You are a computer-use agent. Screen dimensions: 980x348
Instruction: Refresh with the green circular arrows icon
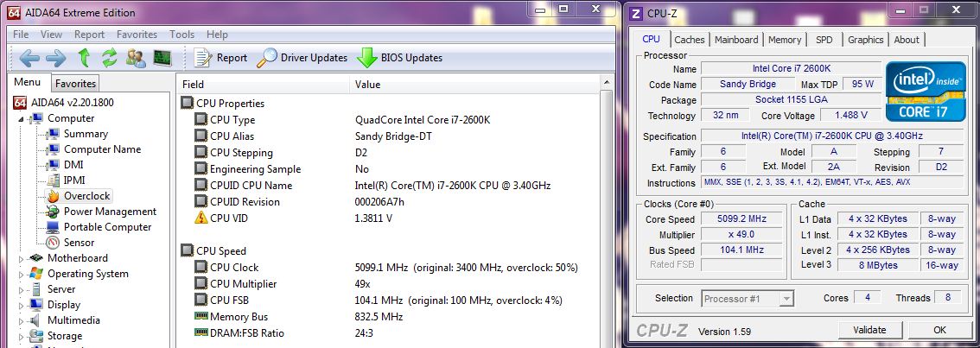(x=110, y=58)
